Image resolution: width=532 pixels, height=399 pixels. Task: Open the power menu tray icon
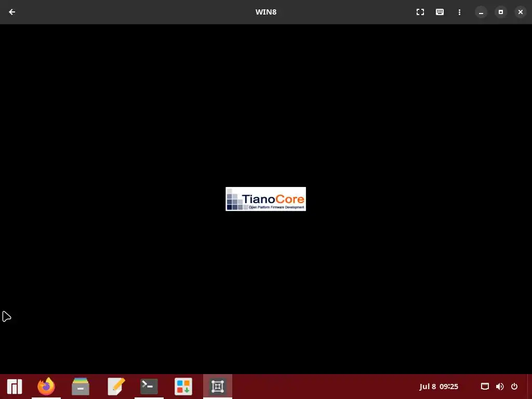click(x=514, y=387)
